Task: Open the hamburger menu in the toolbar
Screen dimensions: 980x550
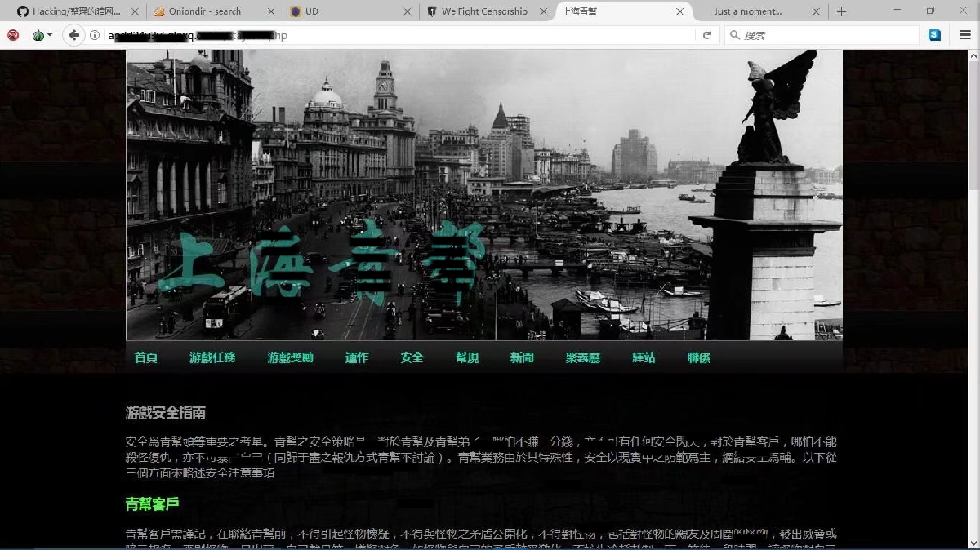Action: [x=964, y=35]
